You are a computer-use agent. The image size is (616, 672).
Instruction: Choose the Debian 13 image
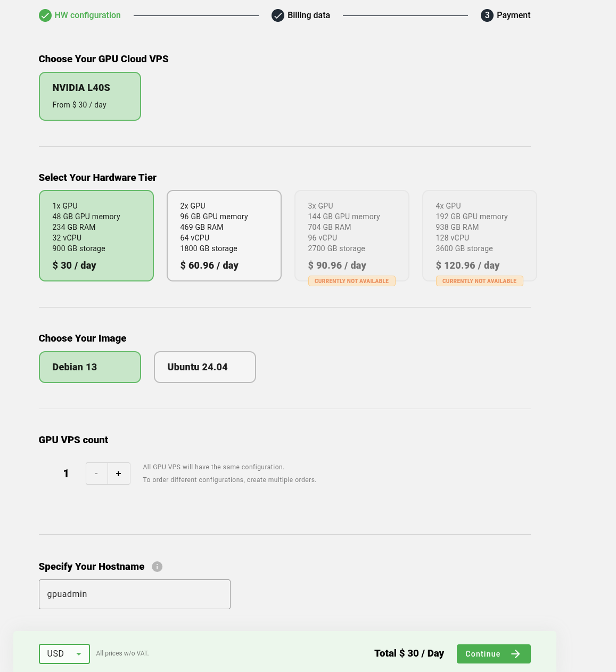pos(90,367)
